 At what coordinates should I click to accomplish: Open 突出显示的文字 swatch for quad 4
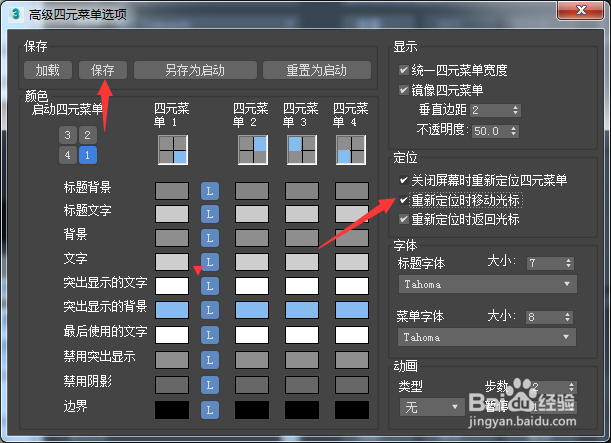(x=352, y=286)
